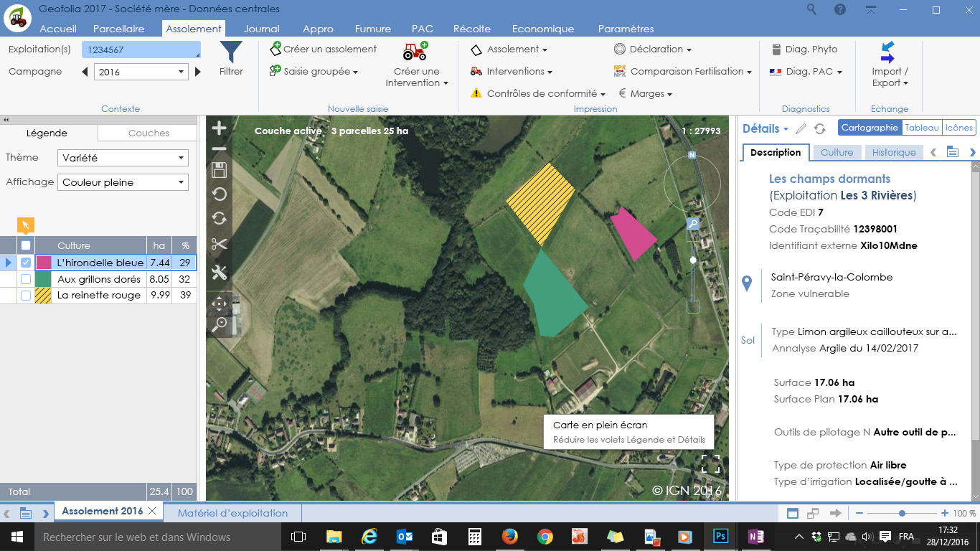
Task: Open the Parcellaire ribbon tab
Action: point(119,29)
